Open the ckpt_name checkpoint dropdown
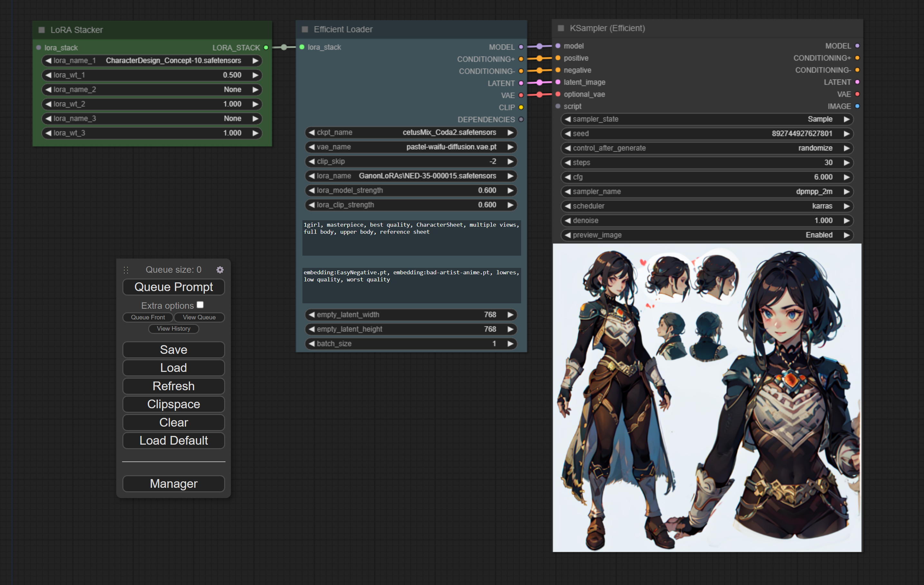924x585 pixels. click(411, 132)
